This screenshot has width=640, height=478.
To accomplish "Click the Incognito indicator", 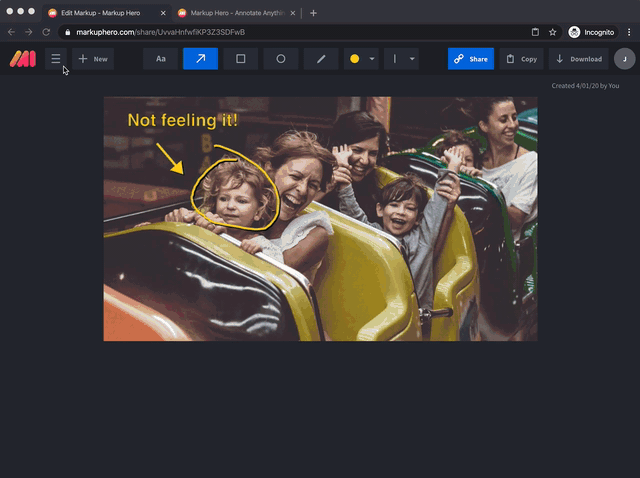I will click(591, 32).
